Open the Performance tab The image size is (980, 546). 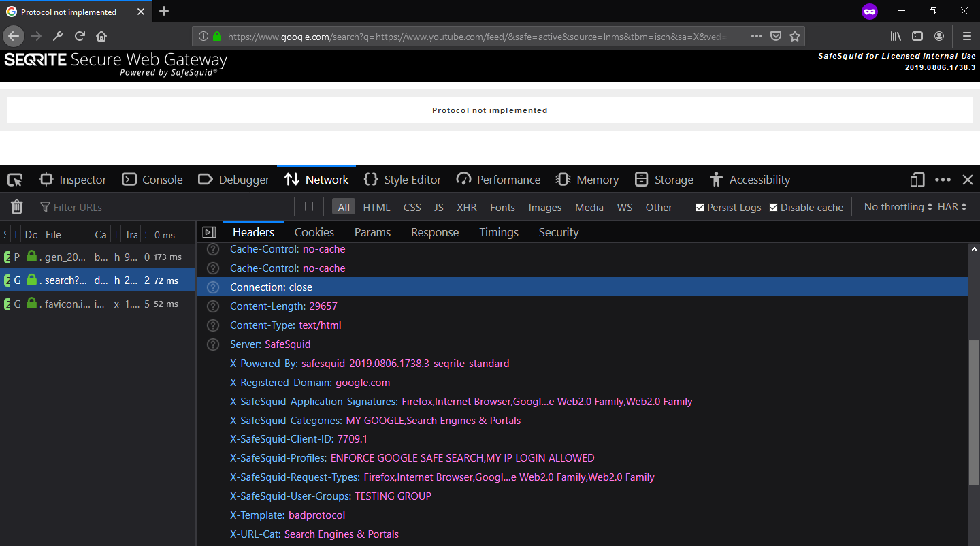click(x=499, y=180)
